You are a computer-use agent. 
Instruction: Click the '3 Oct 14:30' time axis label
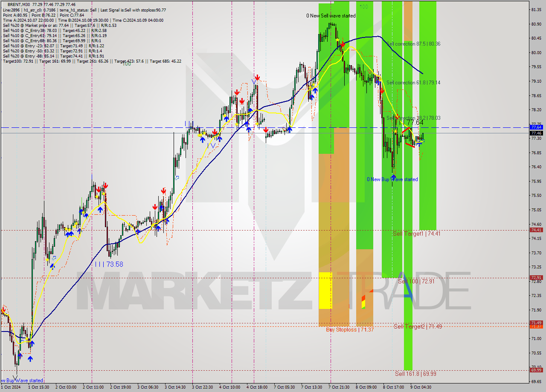coord(175,387)
